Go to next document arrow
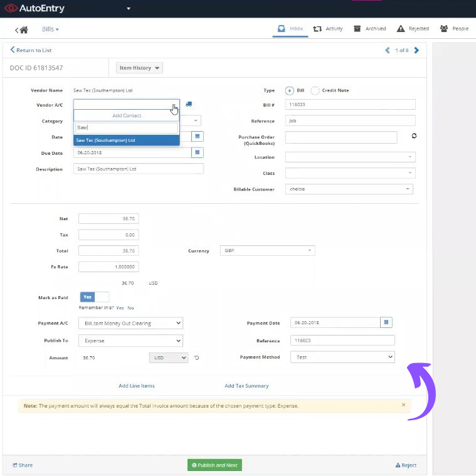Viewport: 476px width, 476px height. [416, 50]
